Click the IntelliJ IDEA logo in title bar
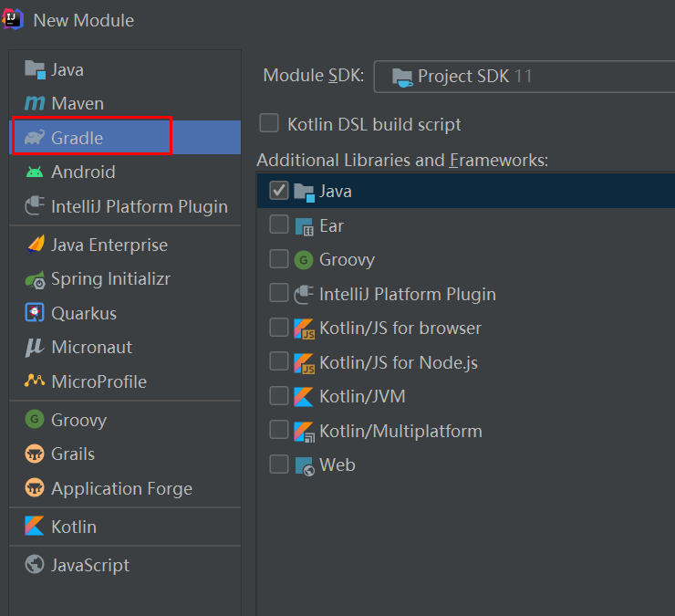The height and width of the screenshot is (616, 675). pyautogui.click(x=13, y=19)
